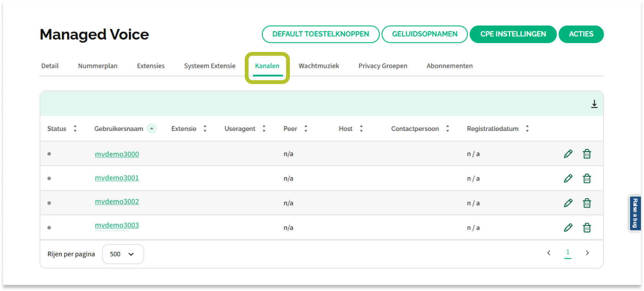Go to next page arrow
Viewport: 644px width, 291px height.
click(x=587, y=253)
